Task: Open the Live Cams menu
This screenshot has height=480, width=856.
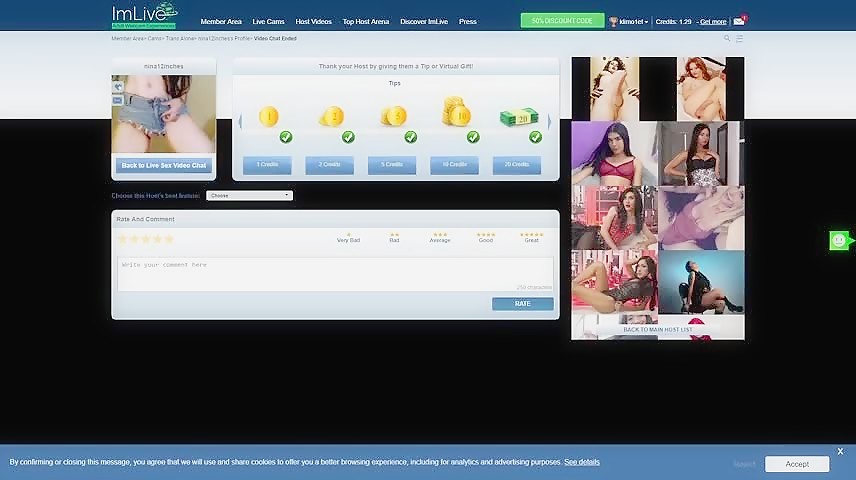Action: pyautogui.click(x=268, y=21)
